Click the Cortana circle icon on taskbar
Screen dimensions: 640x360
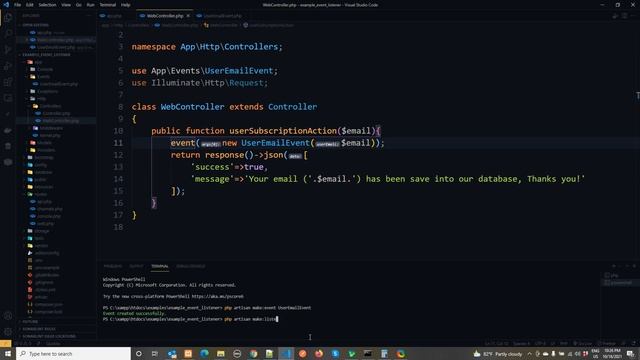pyautogui.click(x=139, y=353)
